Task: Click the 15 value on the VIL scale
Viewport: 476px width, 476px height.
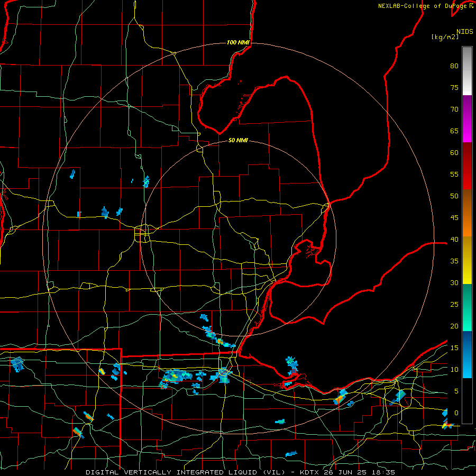Action: 454,348
